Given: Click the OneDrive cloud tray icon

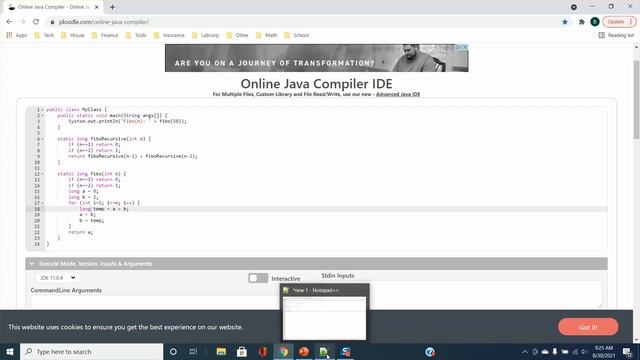Looking at the screenshot, I should (x=545, y=351).
